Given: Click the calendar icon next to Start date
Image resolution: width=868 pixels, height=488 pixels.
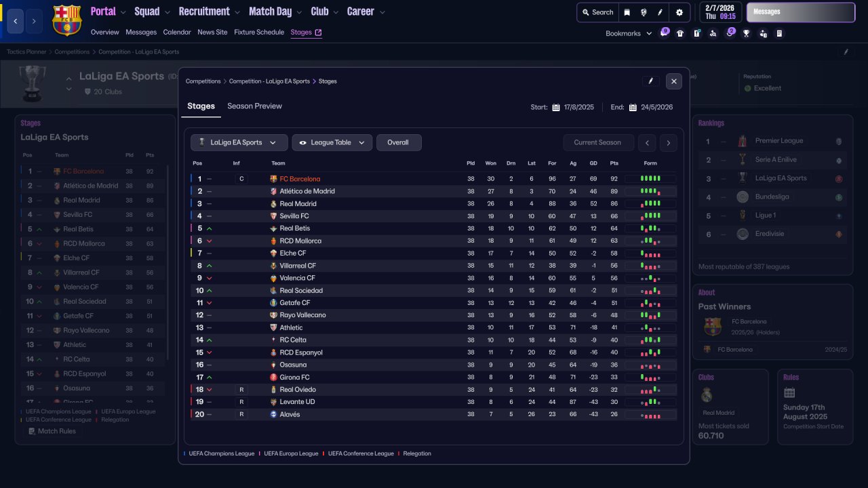Looking at the screenshot, I should click(x=556, y=107).
